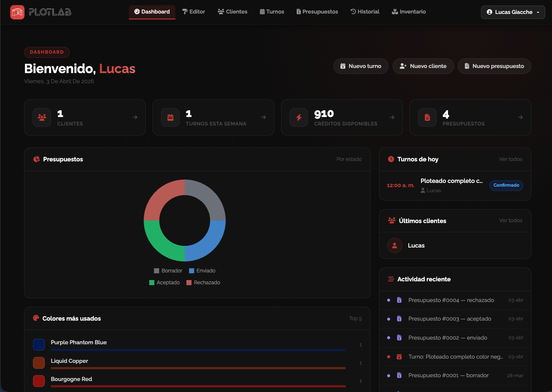Click the calendar icon on Turnos esta semana card
The width and height of the screenshot is (552, 392).
[x=170, y=117]
